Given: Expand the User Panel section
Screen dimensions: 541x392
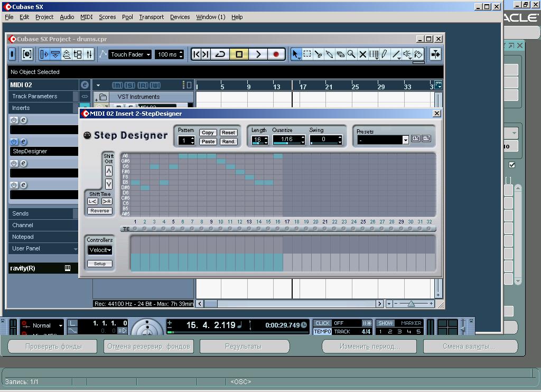Looking at the screenshot, I should (x=43, y=248).
